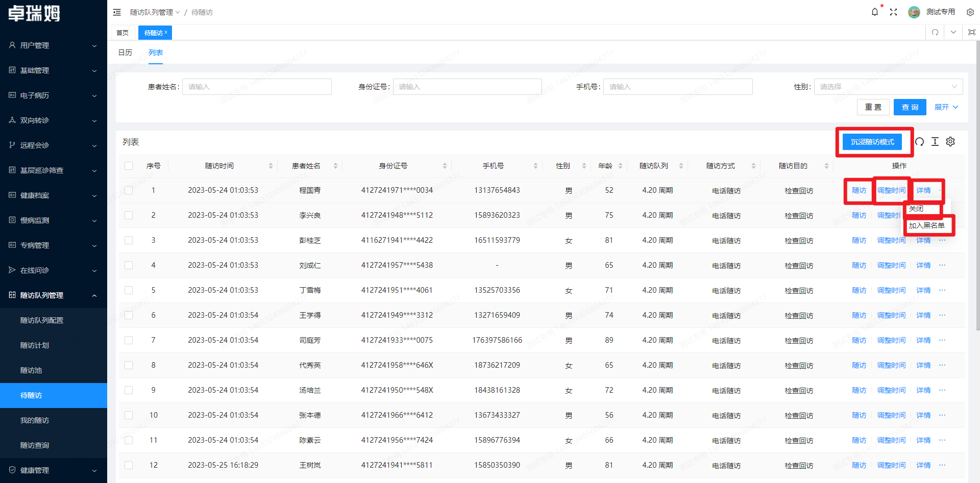Viewport: 980px width, 483px height.
Task: Check the row for 李兴良
Action: tap(129, 215)
